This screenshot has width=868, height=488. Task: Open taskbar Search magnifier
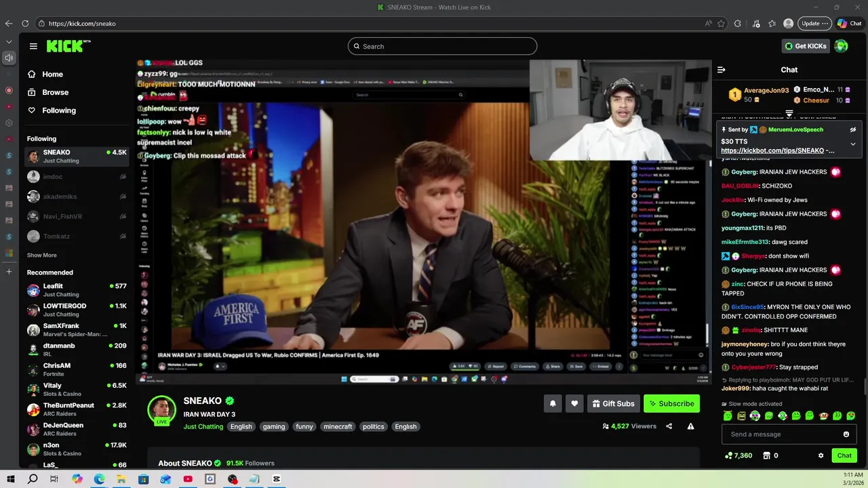pos(33,479)
